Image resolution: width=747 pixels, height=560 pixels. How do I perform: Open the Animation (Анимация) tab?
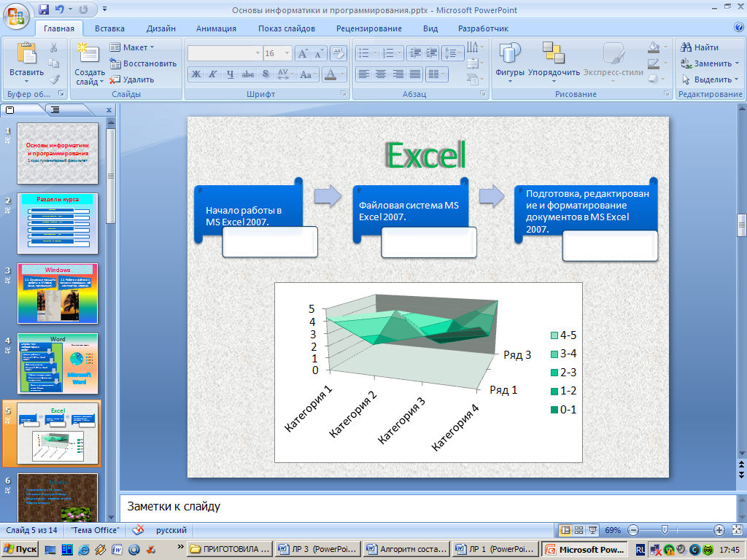pos(216,28)
